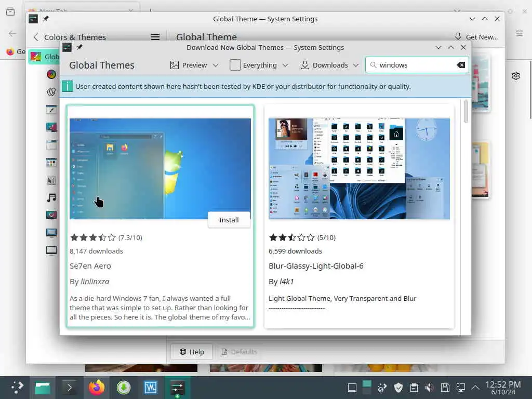Click the 6,599 downloads text
This screenshot has width=532, height=399.
pyautogui.click(x=295, y=251)
